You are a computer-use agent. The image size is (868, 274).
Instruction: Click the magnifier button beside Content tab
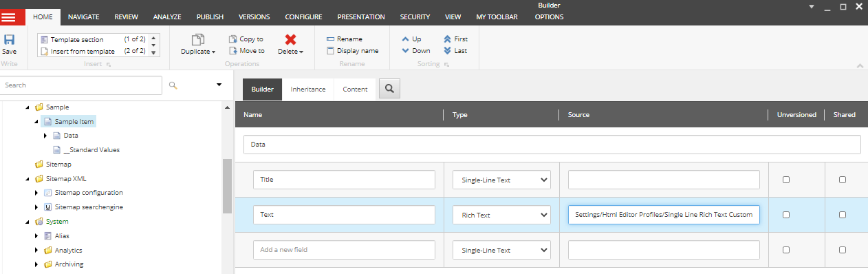point(389,89)
